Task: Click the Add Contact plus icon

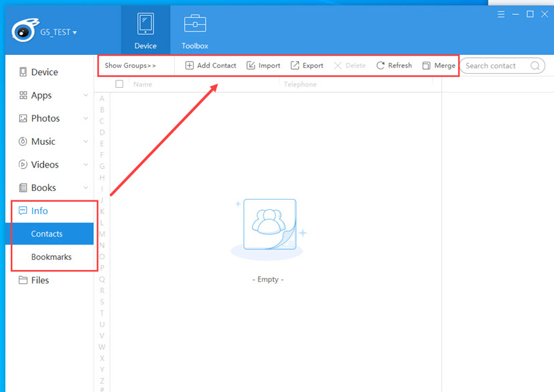Action: click(190, 66)
